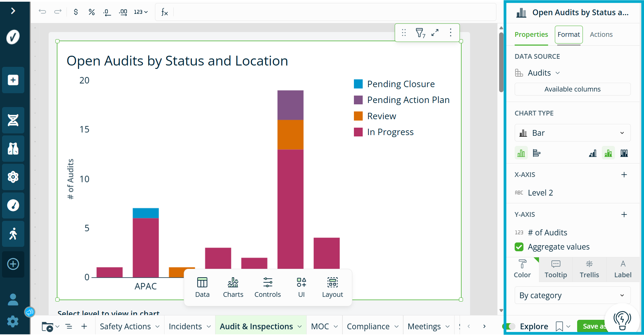
Task: Click the currency format dollar icon
Action: click(x=76, y=12)
